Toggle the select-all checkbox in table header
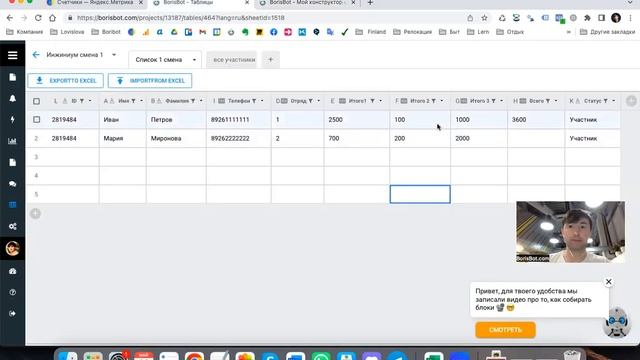640x360 pixels. (36, 101)
